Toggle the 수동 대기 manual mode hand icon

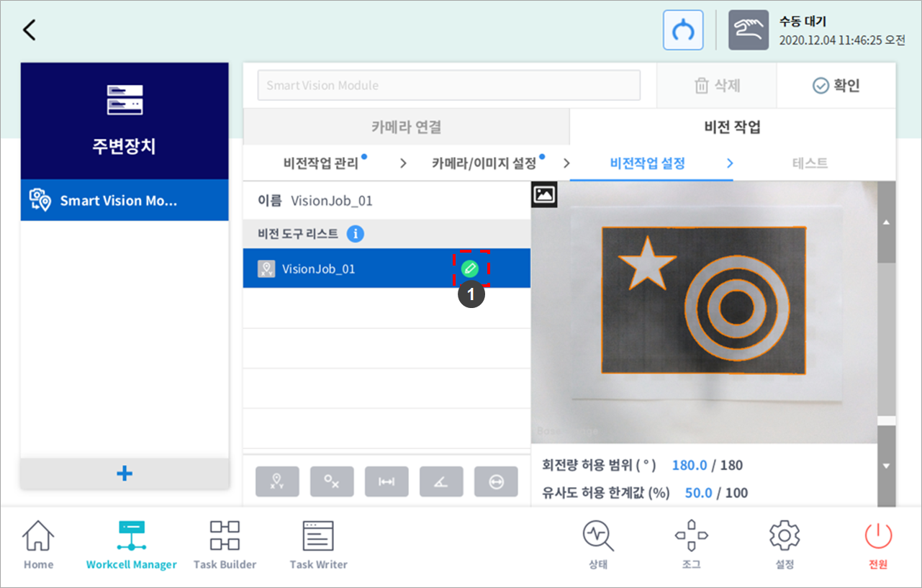click(x=748, y=30)
